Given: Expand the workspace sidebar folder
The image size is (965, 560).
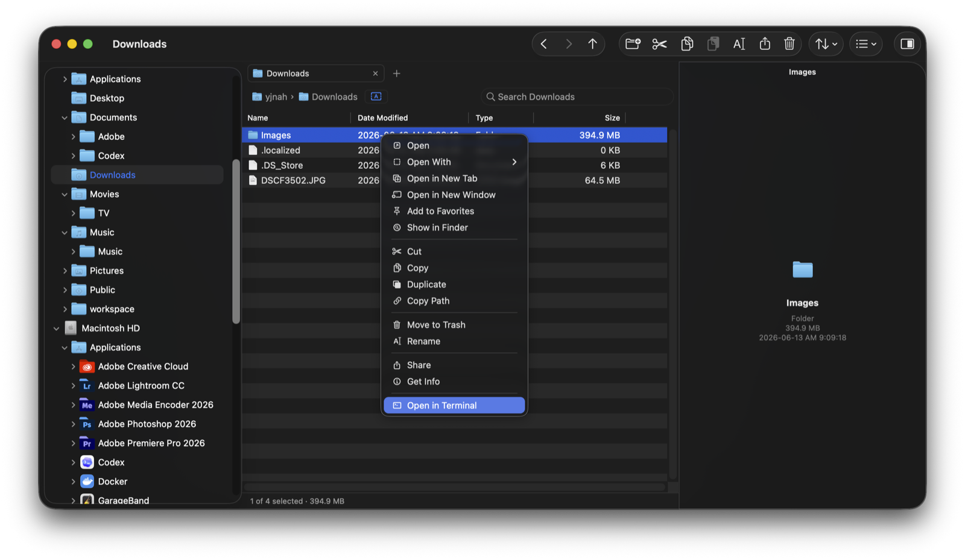Looking at the screenshot, I should (x=65, y=309).
